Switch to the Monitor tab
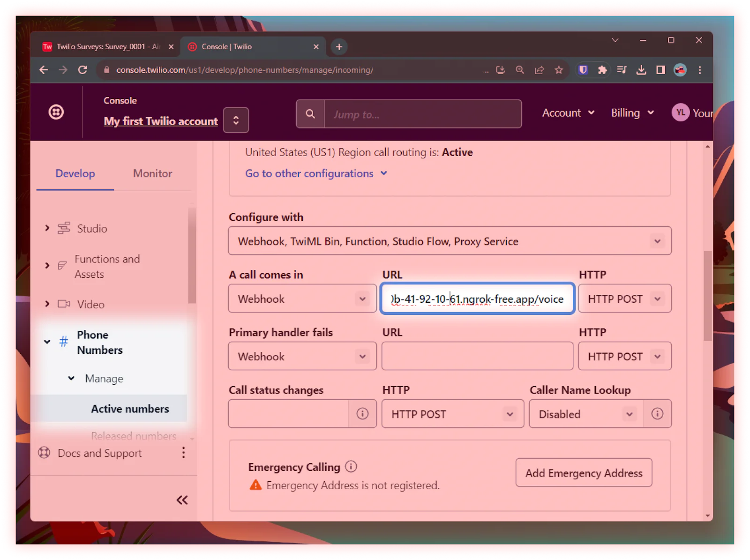 pyautogui.click(x=152, y=173)
